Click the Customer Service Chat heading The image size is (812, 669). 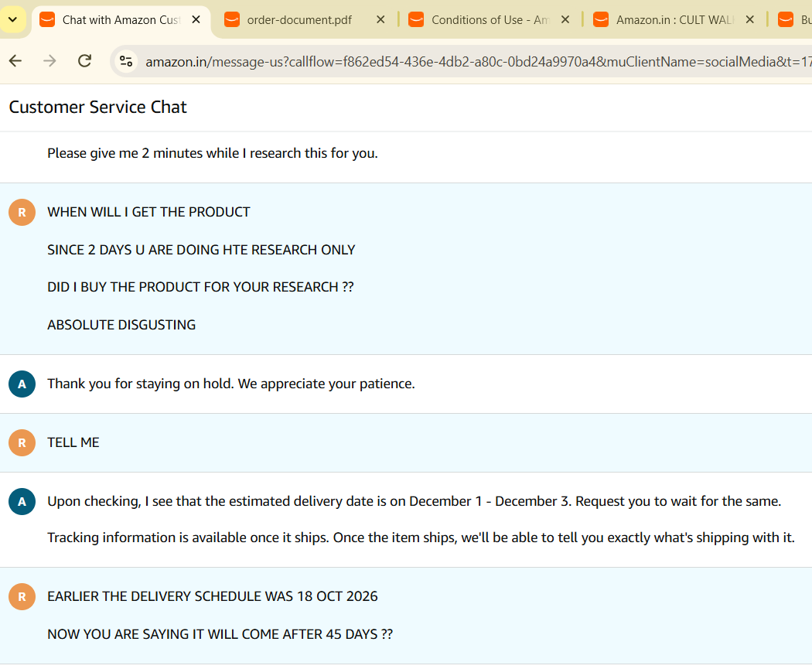pyautogui.click(x=98, y=107)
